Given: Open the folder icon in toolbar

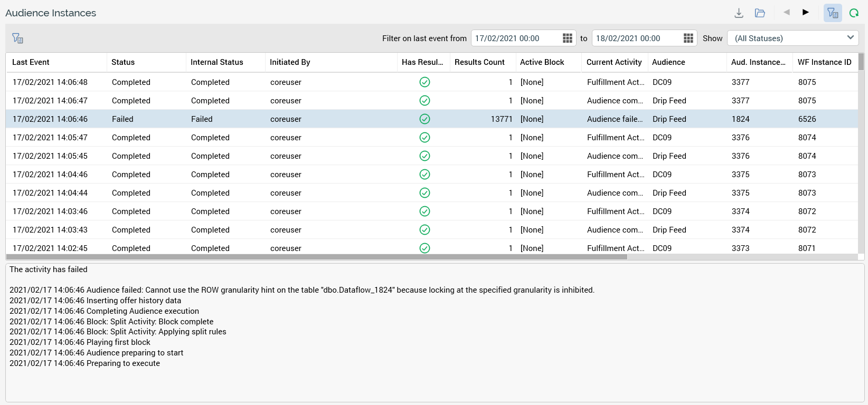Looking at the screenshot, I should pyautogui.click(x=760, y=13).
